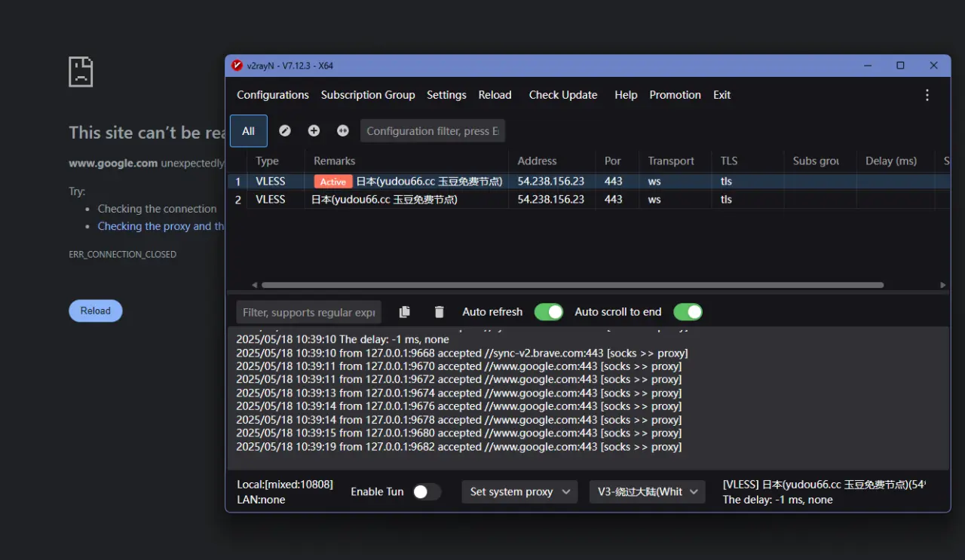Image resolution: width=965 pixels, height=560 pixels.
Task: Click the Local:[mixed:10808] status text
Action: (x=285, y=484)
